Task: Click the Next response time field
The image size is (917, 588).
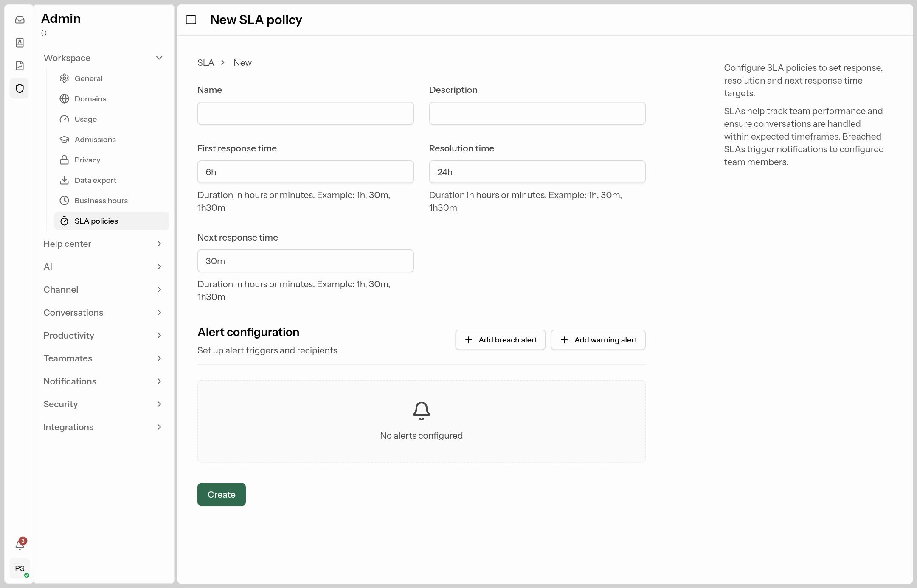Action: (305, 261)
